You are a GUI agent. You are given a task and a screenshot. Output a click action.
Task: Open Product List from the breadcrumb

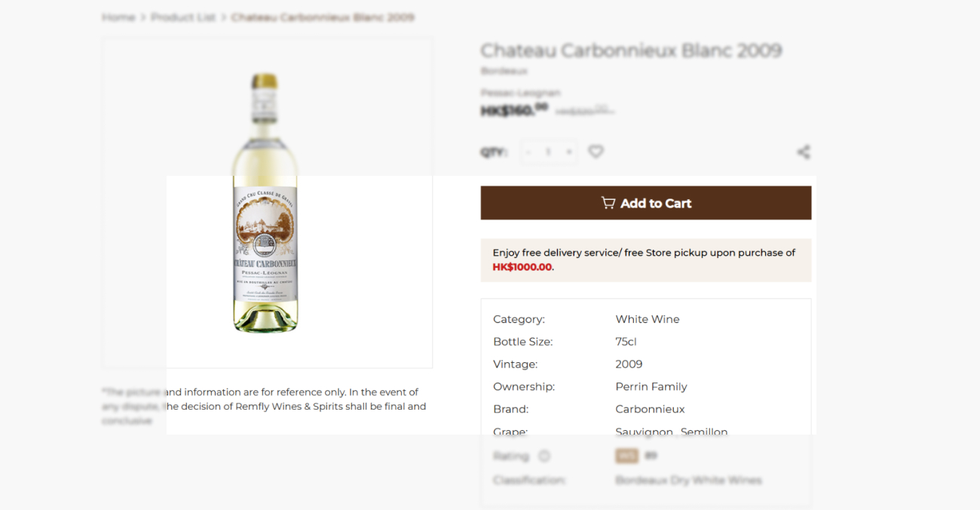183,17
